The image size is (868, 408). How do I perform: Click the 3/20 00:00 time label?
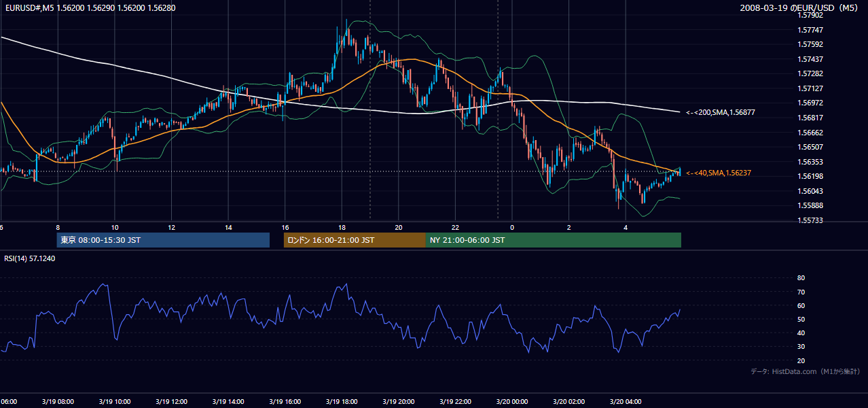512,401
